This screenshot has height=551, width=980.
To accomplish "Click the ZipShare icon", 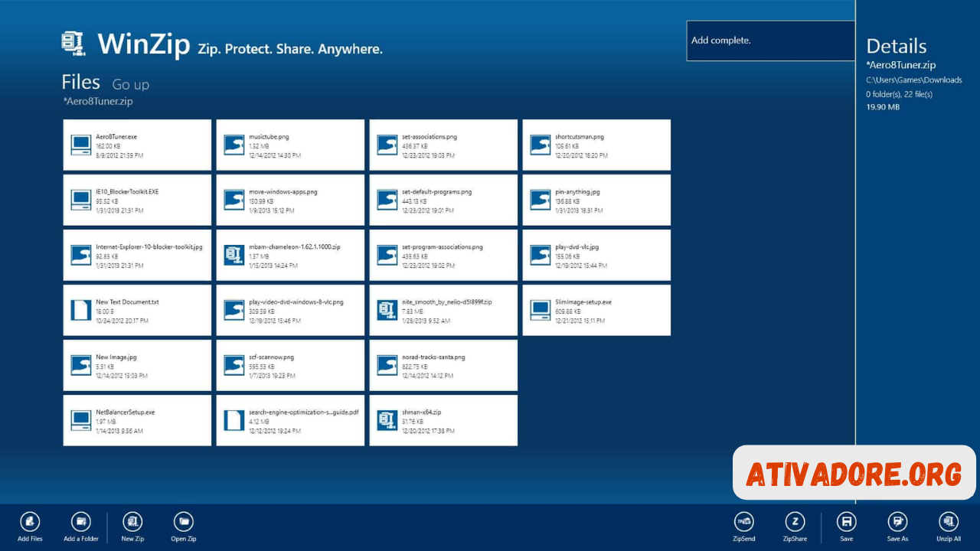I will click(x=795, y=522).
